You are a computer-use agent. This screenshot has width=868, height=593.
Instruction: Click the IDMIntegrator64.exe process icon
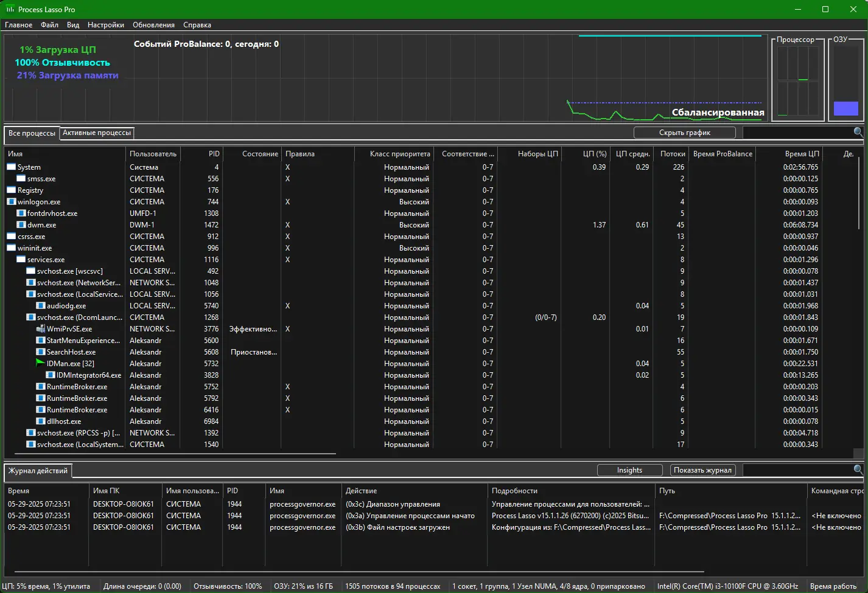click(51, 375)
